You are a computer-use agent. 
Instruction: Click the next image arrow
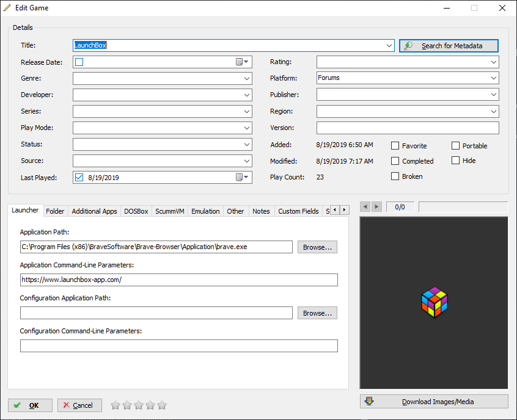(376, 206)
